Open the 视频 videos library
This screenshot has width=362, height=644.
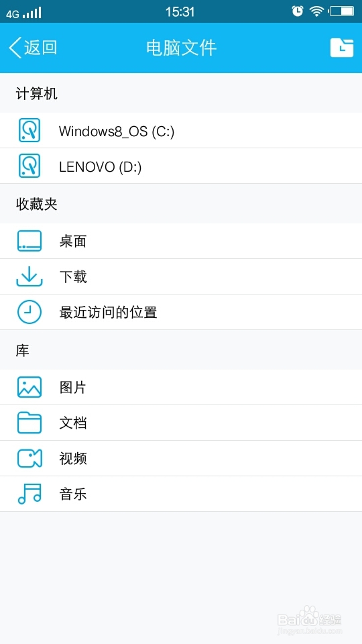pyautogui.click(x=181, y=458)
